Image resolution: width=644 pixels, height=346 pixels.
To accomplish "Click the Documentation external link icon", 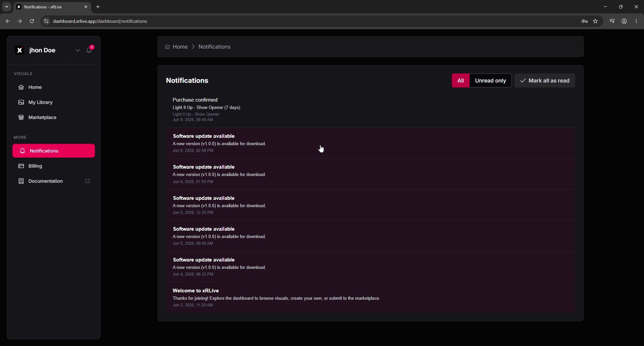I will point(88,181).
